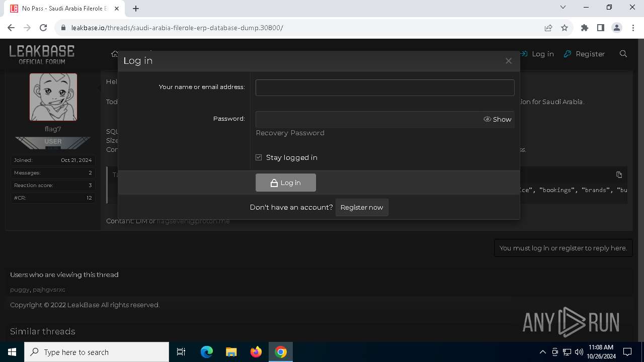Go back with browser back arrow

(11, 28)
